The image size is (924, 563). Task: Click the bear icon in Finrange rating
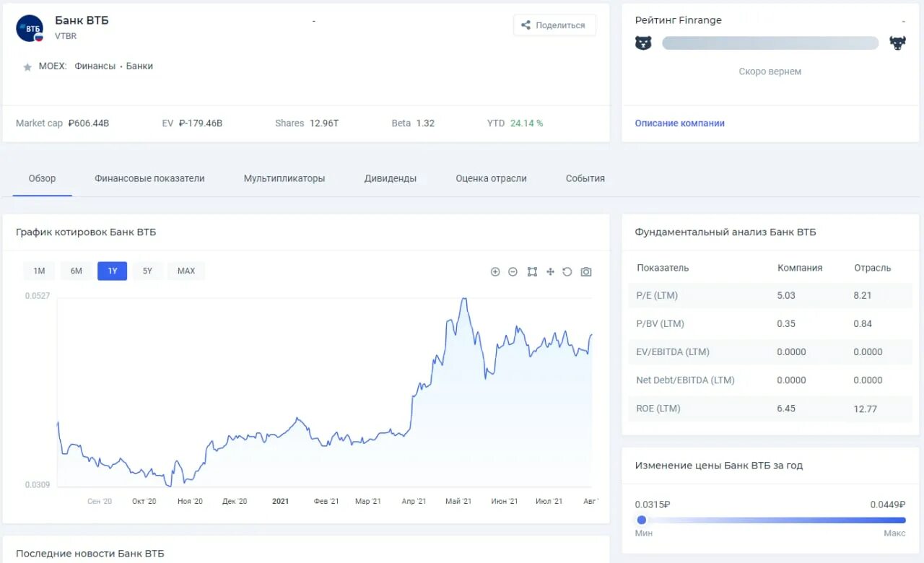click(x=643, y=43)
